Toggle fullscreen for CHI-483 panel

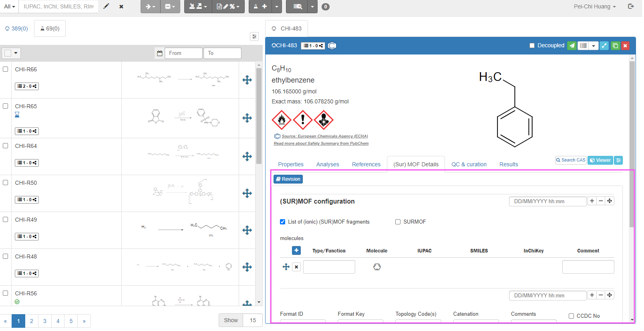pos(604,46)
